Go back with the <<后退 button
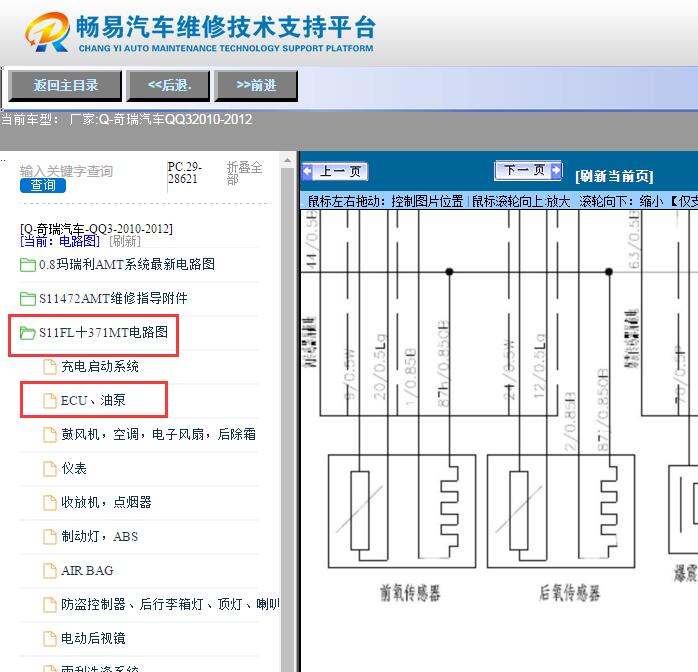 coord(168,85)
